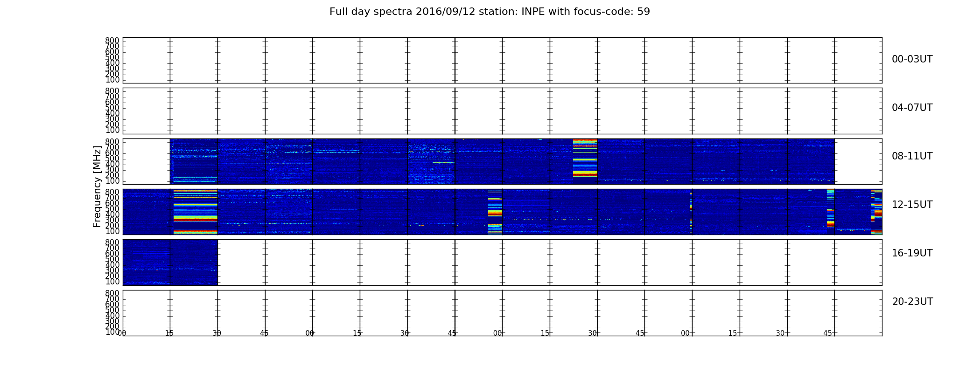This screenshot has width=980, height=373.
Task: Click the '20-23UT' row label
Action: 912,302
